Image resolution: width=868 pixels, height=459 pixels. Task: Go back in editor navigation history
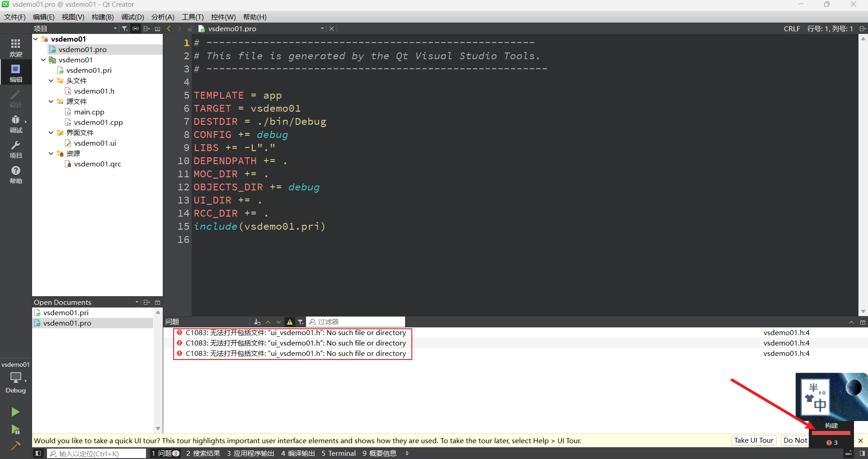[169, 28]
